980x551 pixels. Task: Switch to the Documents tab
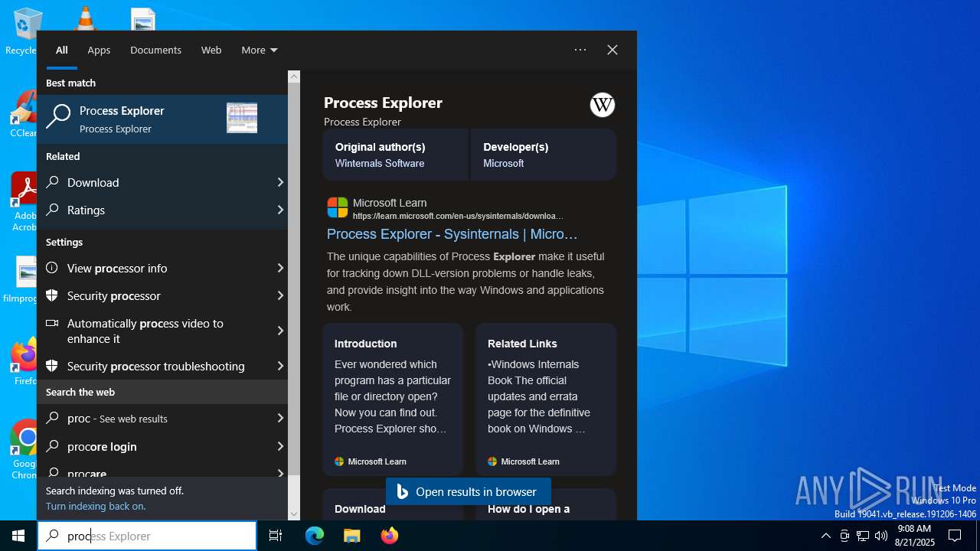click(x=155, y=50)
